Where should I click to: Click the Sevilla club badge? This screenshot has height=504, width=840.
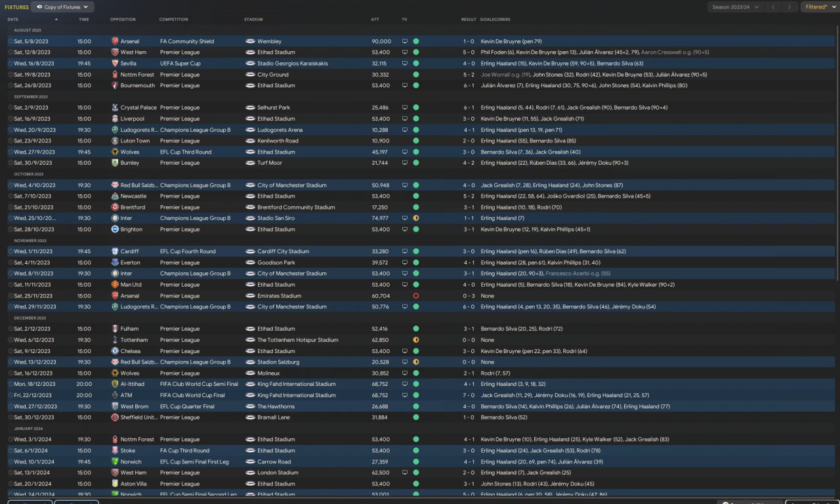tap(115, 64)
